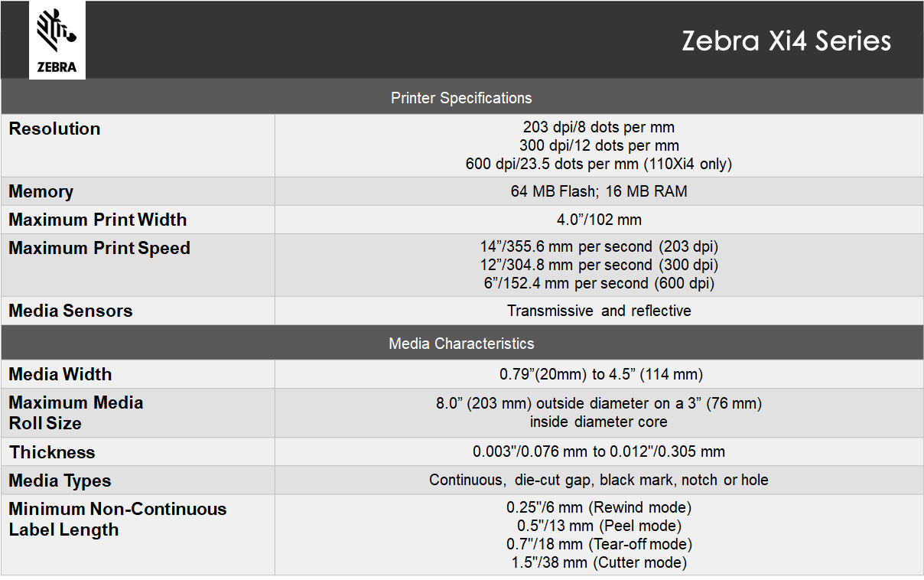
Task: Click the Thickness row label
Action: click(x=52, y=453)
